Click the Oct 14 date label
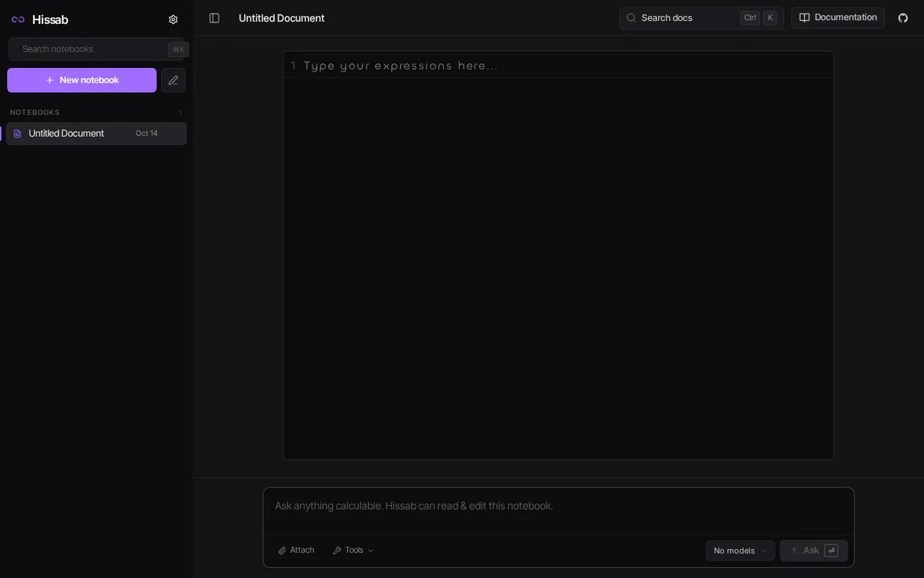 [147, 134]
